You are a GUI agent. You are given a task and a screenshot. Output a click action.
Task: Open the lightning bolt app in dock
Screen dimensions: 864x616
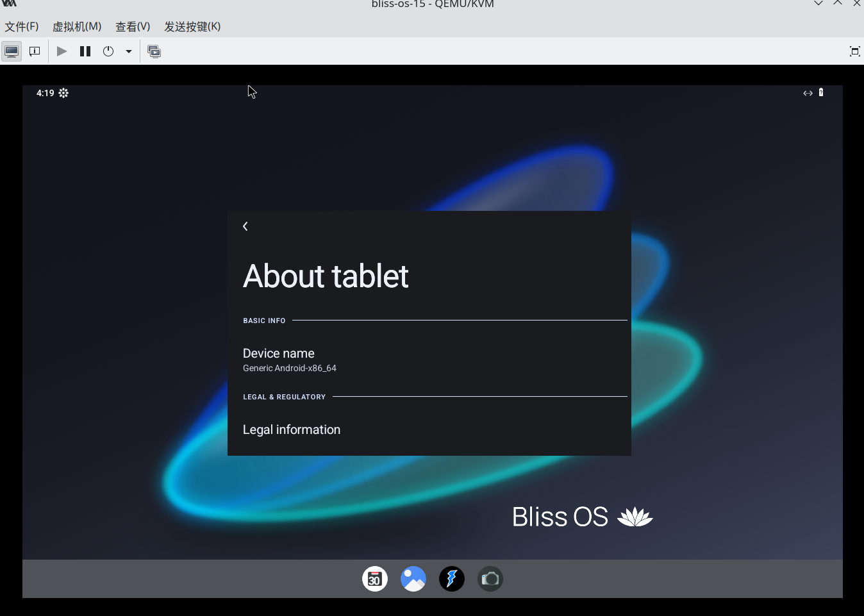tap(452, 579)
